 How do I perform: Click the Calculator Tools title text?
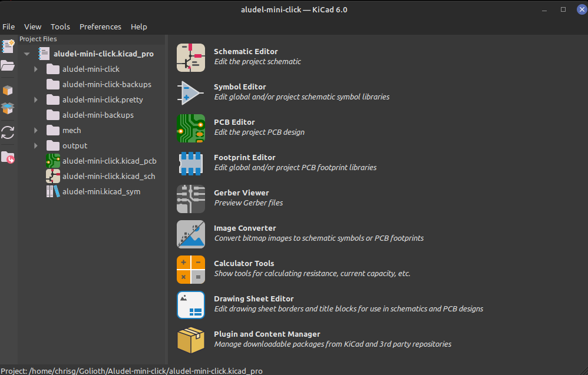click(244, 263)
